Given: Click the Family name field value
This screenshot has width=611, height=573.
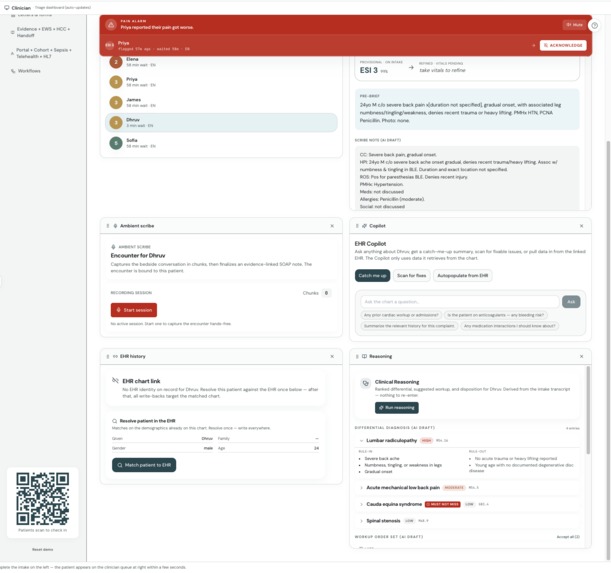Looking at the screenshot, I should pyautogui.click(x=317, y=439).
